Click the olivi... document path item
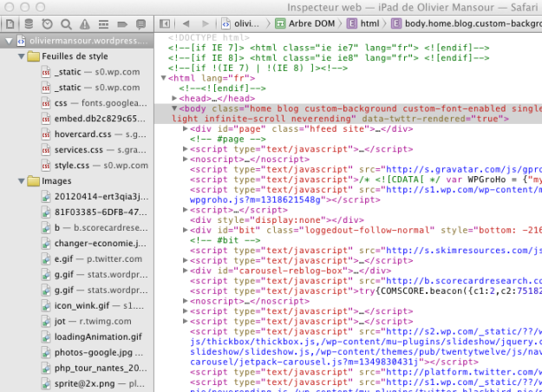This screenshot has height=392, width=542. tap(240, 23)
